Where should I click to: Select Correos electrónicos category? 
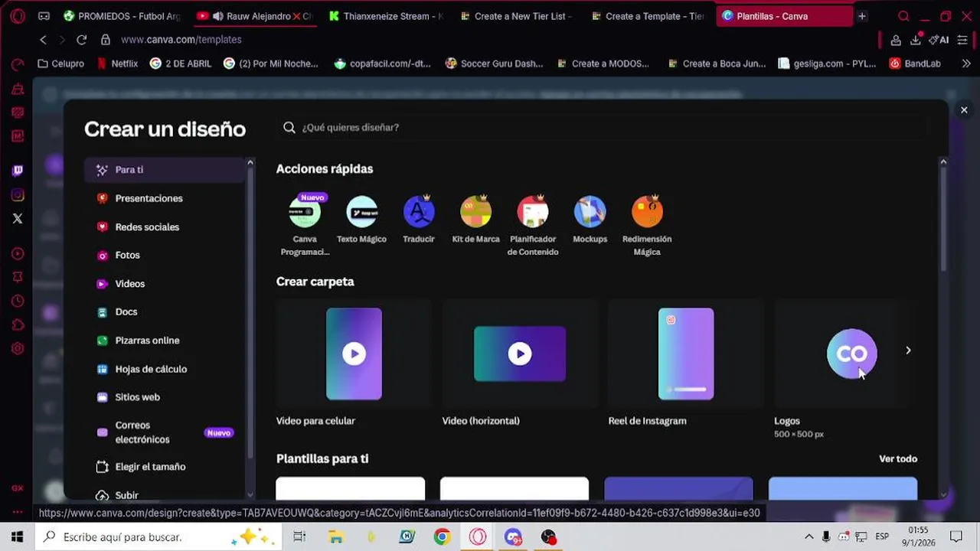tap(164, 432)
